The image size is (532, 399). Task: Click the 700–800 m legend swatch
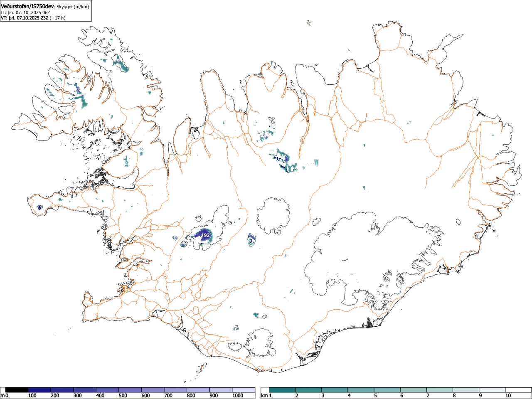175,390
